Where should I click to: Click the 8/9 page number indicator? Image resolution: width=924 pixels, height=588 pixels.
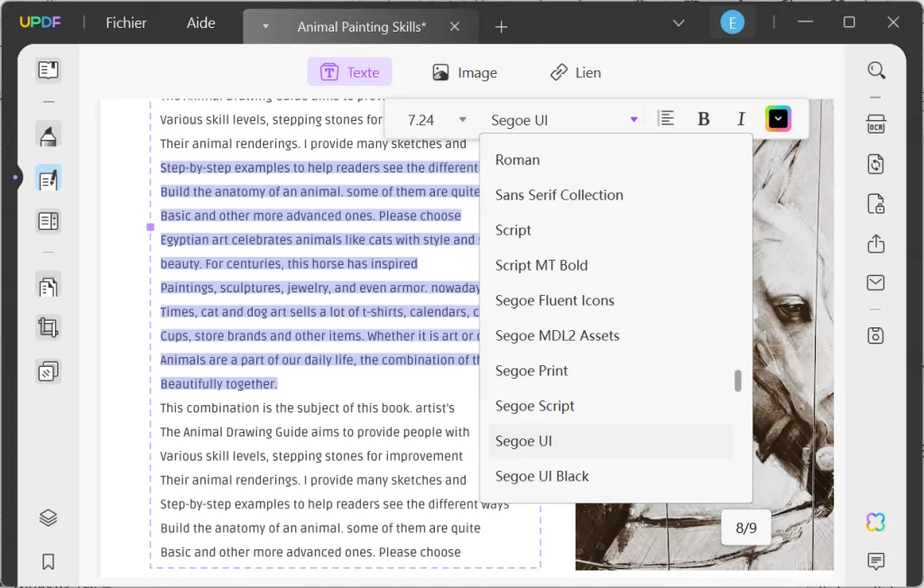pos(745,528)
